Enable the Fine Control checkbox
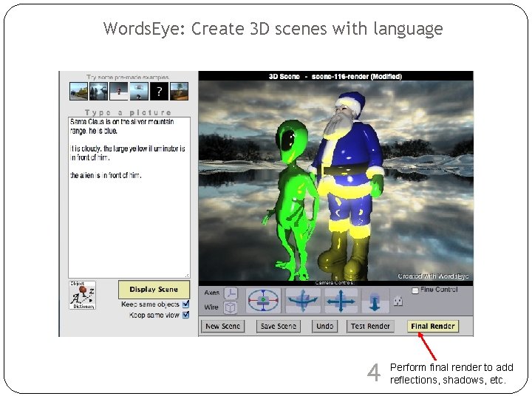Viewport: 532px width, 399px height. 415,290
